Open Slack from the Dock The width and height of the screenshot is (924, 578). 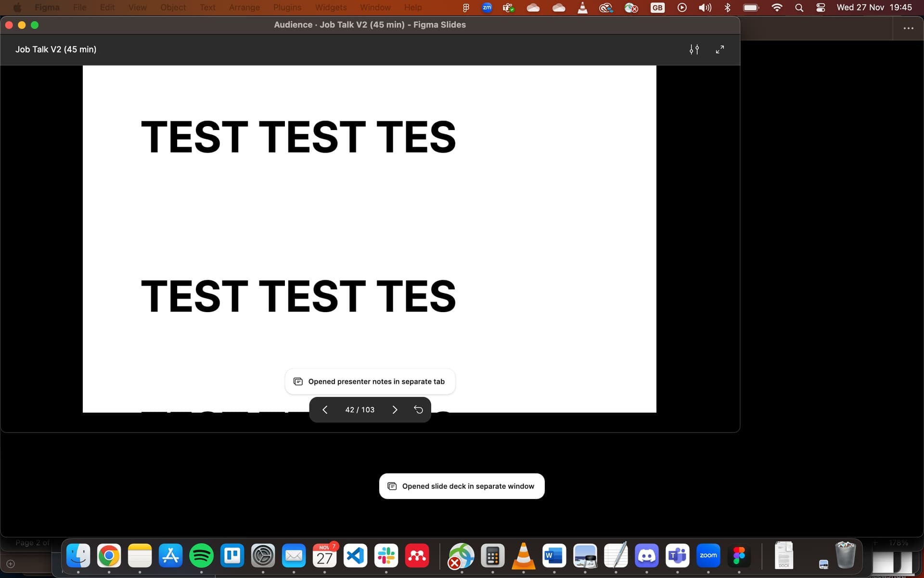pos(386,556)
